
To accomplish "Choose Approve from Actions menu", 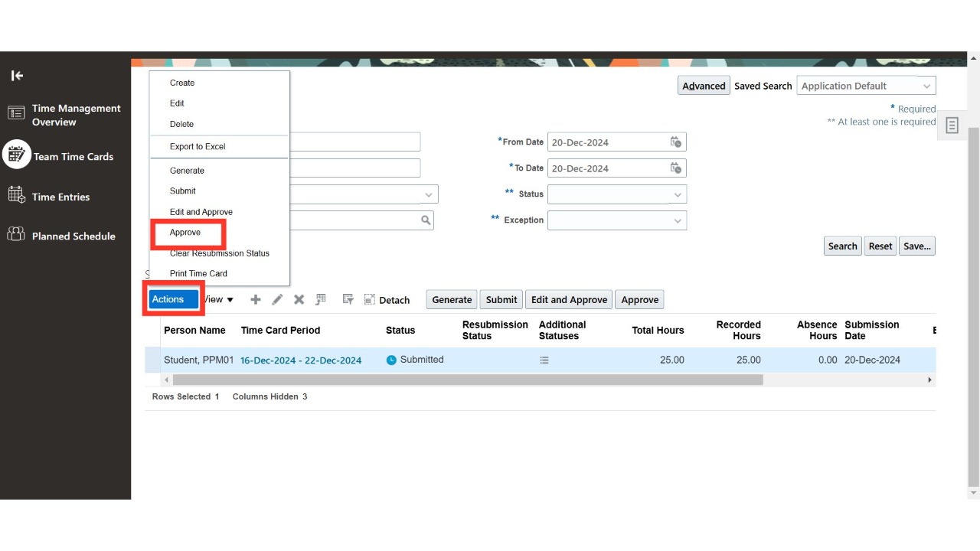I will [x=185, y=233].
